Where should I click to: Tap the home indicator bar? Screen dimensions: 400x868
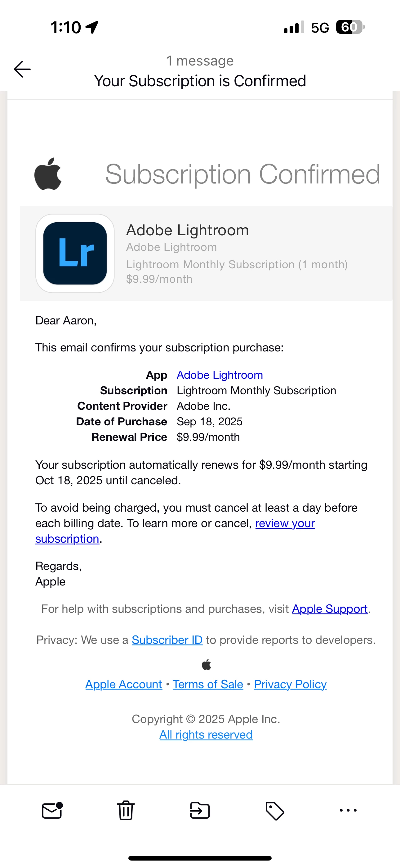point(200,858)
